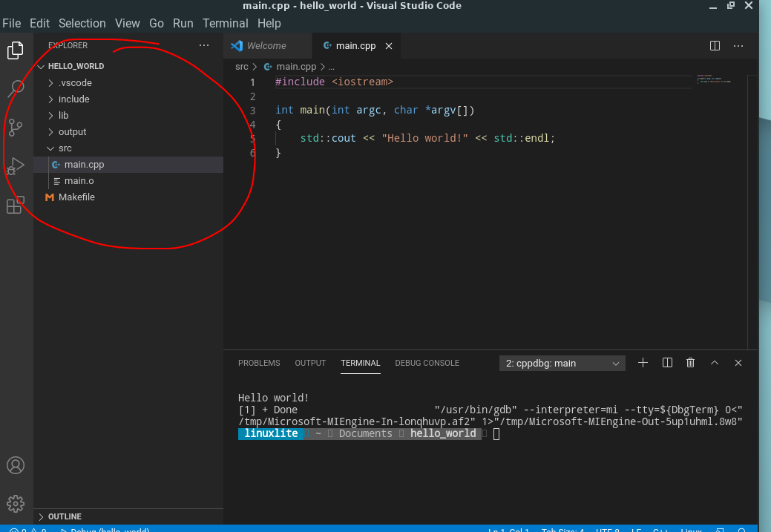Screen dimensions: 771x532
Task: Open the Source Control view
Action: tap(16, 127)
